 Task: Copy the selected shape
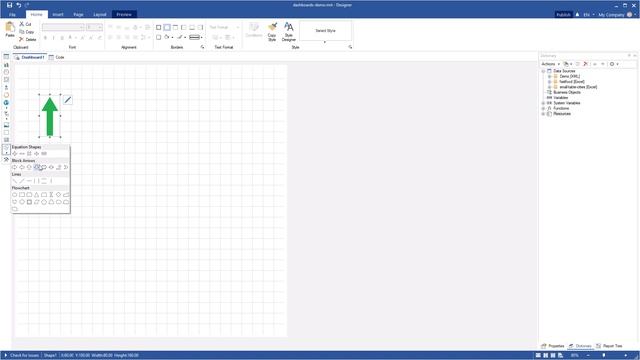[27, 32]
